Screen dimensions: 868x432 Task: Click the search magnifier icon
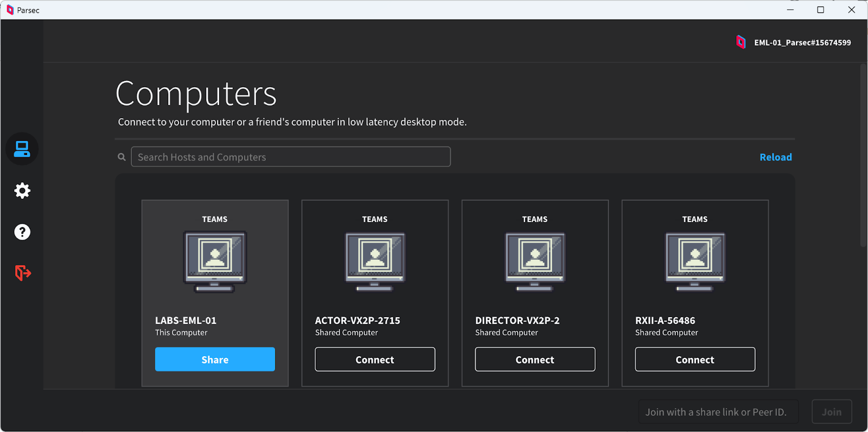coord(122,157)
